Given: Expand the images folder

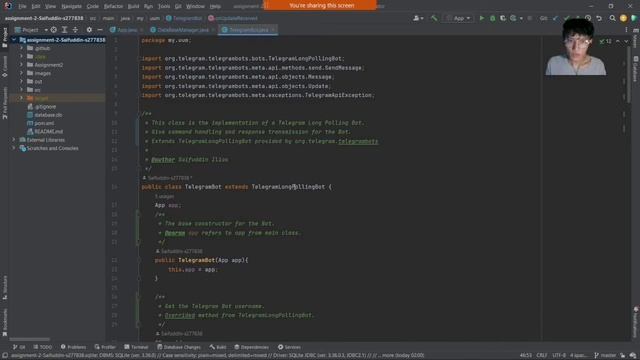Looking at the screenshot, I should click(x=21, y=73).
